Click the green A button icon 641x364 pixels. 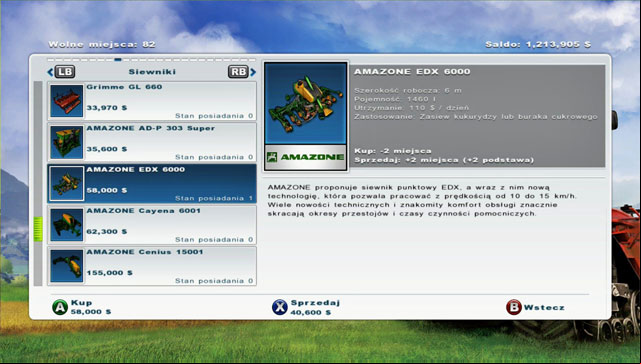pyautogui.click(x=60, y=307)
